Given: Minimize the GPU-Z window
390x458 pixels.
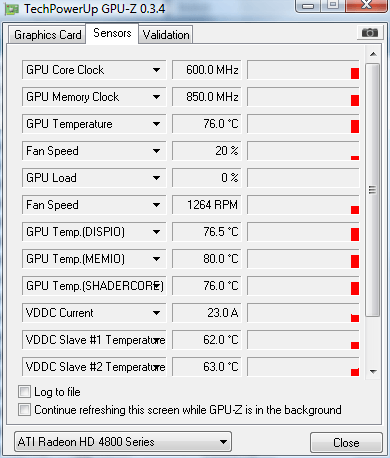Looking at the screenshot, I should pos(308,5).
